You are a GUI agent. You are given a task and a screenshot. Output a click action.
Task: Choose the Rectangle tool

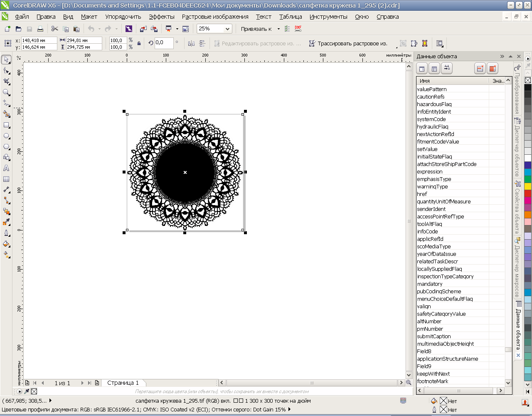coord(7,125)
